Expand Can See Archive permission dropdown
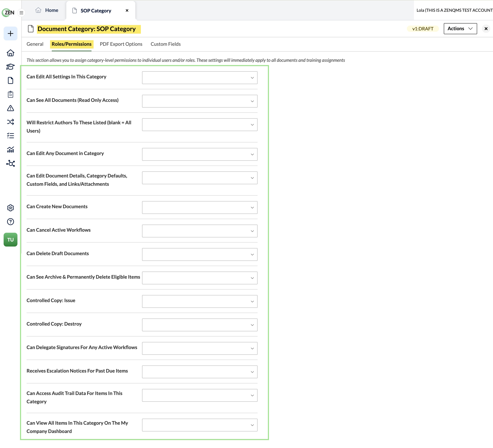 click(200, 278)
